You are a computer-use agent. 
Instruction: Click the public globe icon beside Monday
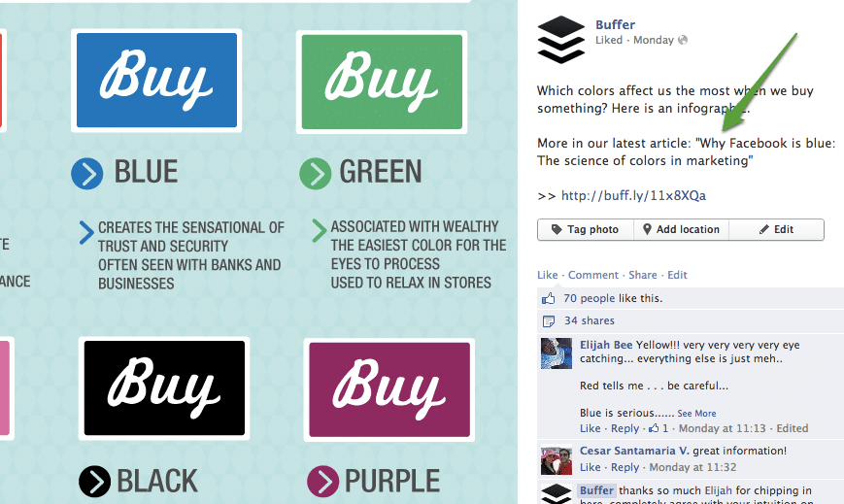tap(683, 40)
